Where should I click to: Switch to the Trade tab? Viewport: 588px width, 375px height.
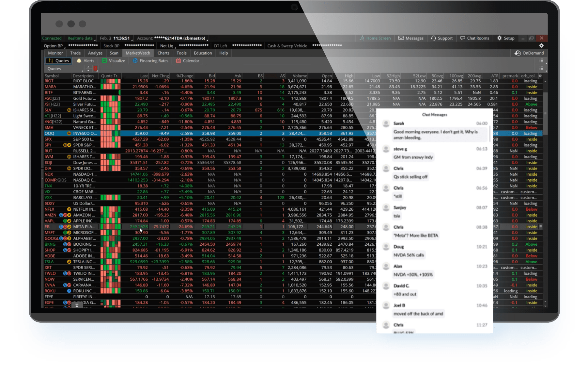[x=75, y=53]
